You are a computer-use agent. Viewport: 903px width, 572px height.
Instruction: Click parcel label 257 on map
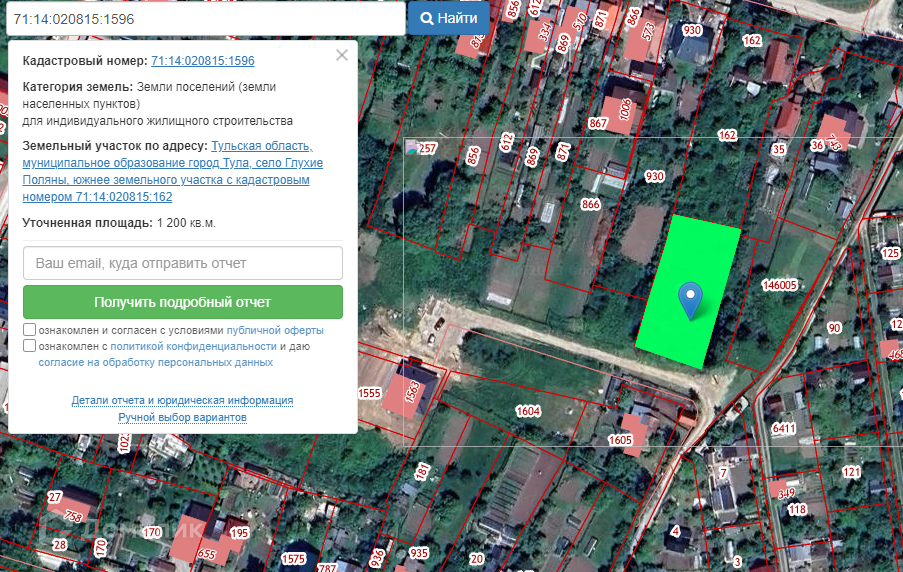click(427, 149)
